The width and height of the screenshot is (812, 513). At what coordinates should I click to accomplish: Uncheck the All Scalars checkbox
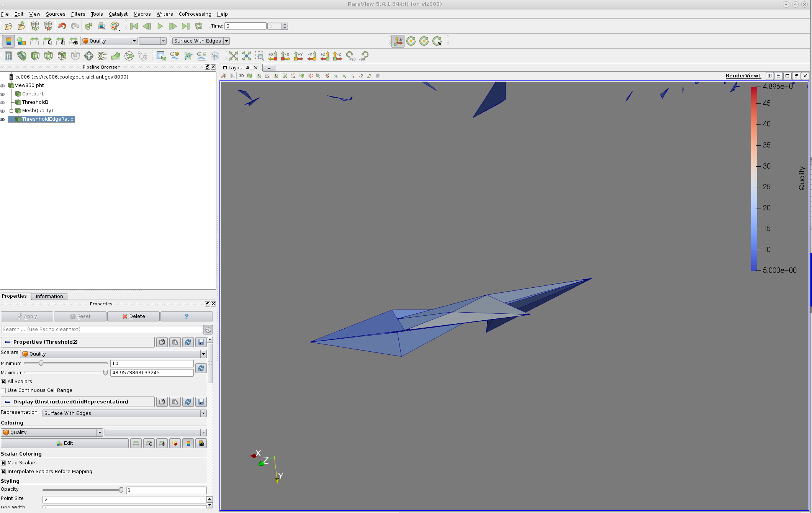pos(3,382)
